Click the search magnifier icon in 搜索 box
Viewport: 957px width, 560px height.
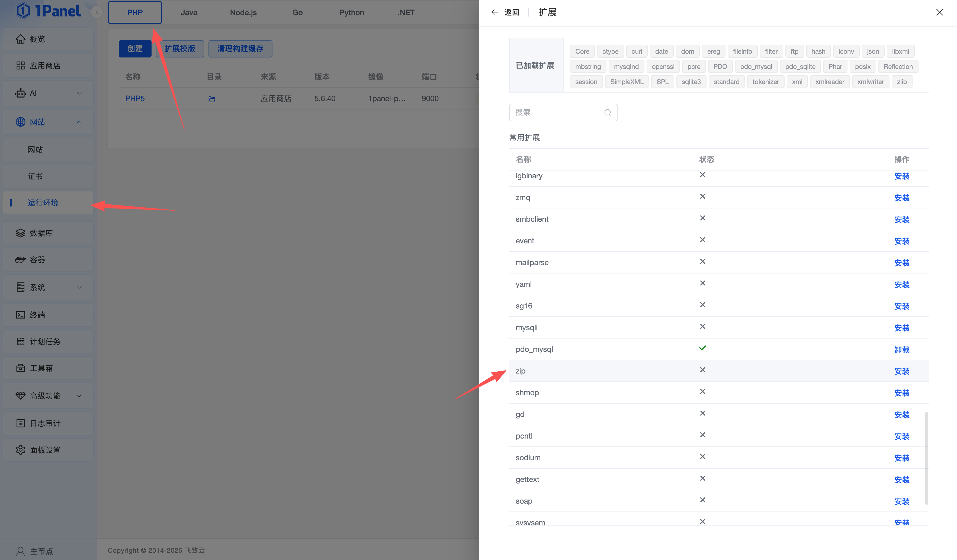pyautogui.click(x=607, y=112)
